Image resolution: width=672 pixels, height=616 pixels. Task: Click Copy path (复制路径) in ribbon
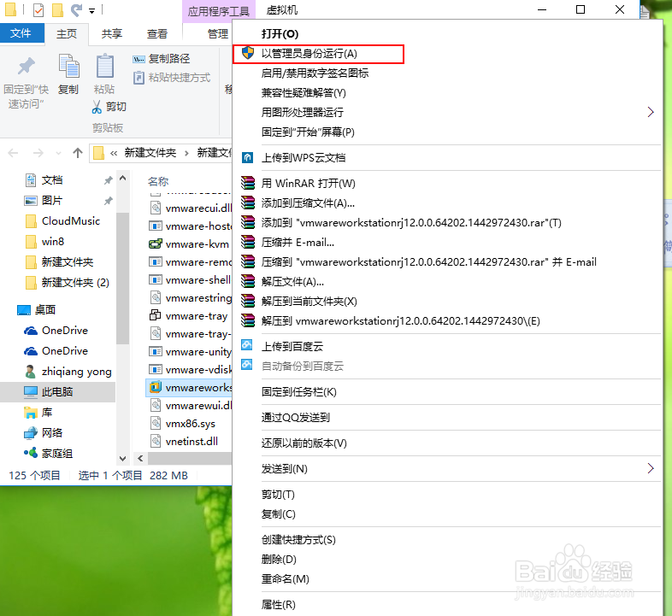(x=161, y=59)
